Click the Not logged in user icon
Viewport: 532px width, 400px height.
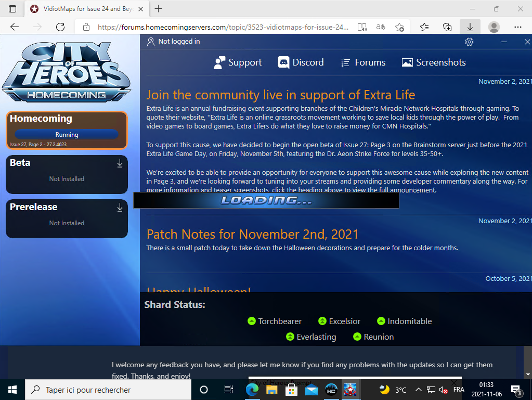point(151,42)
